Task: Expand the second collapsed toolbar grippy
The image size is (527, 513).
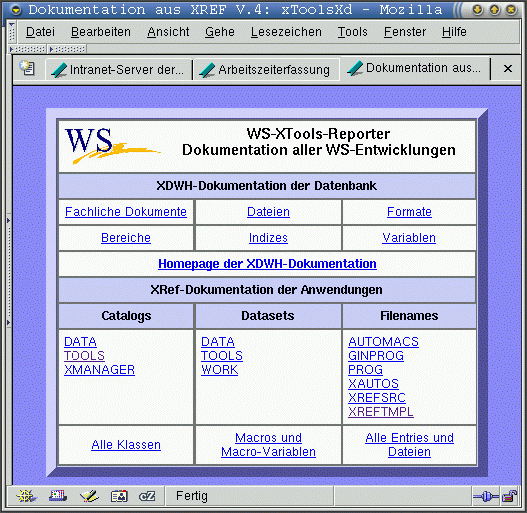Action: pos(67,49)
